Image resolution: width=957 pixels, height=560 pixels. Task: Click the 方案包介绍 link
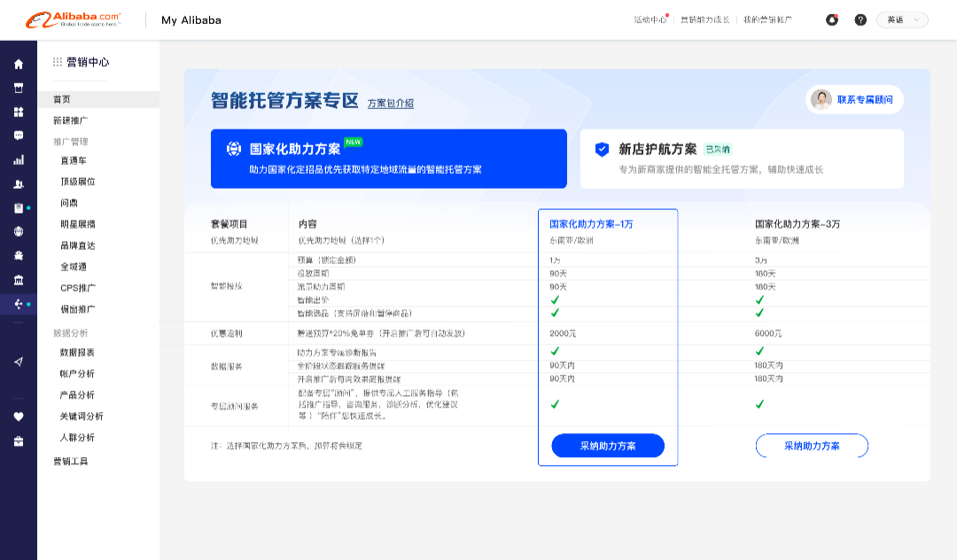(391, 104)
